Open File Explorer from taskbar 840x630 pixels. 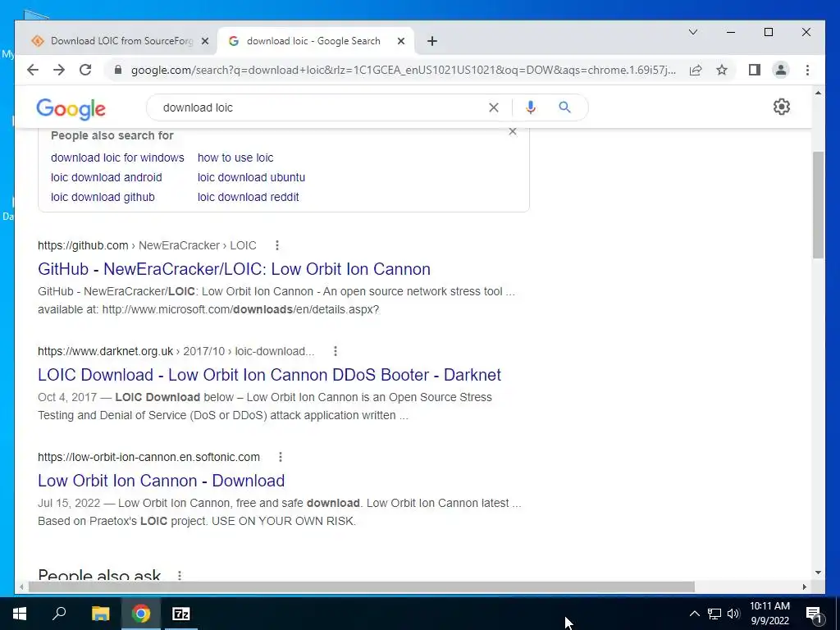[101, 614]
